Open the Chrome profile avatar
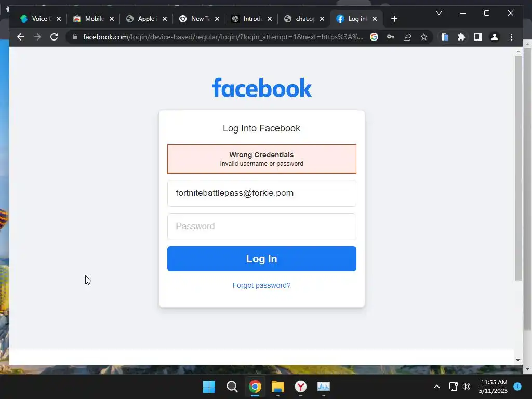This screenshot has width=532, height=399. click(495, 37)
